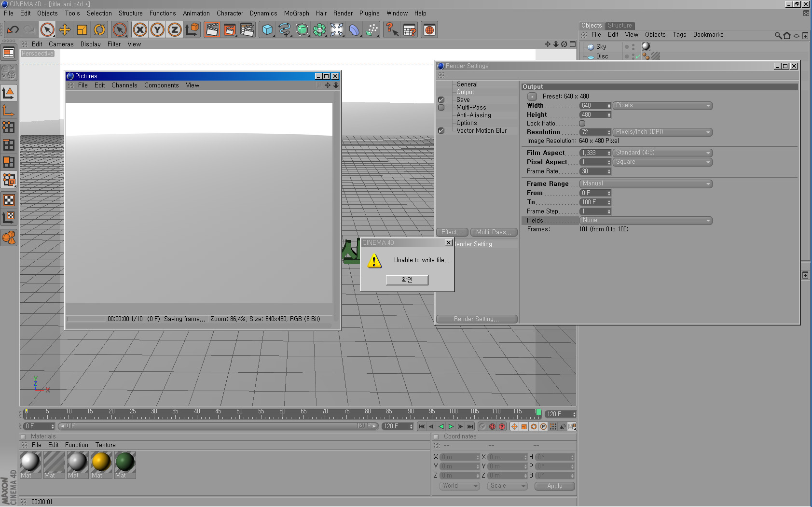Open the Pixels unit dropdown
812x507 pixels.
click(663, 106)
